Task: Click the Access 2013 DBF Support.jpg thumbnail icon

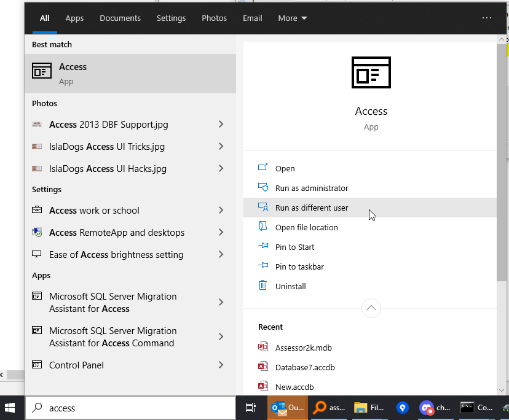Action: pyautogui.click(x=37, y=124)
